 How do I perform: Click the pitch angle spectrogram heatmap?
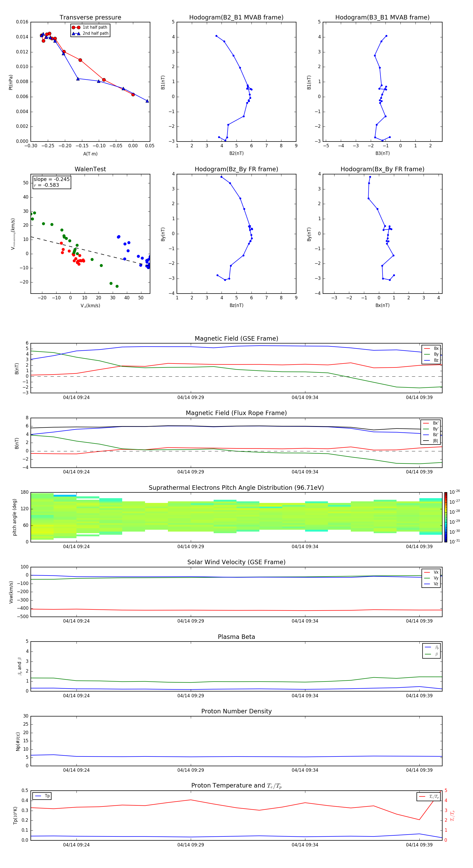click(x=236, y=517)
